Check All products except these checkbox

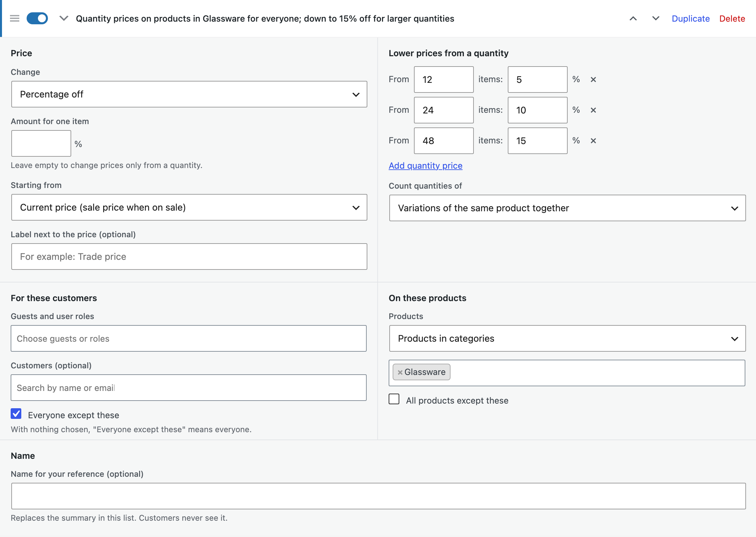(394, 399)
